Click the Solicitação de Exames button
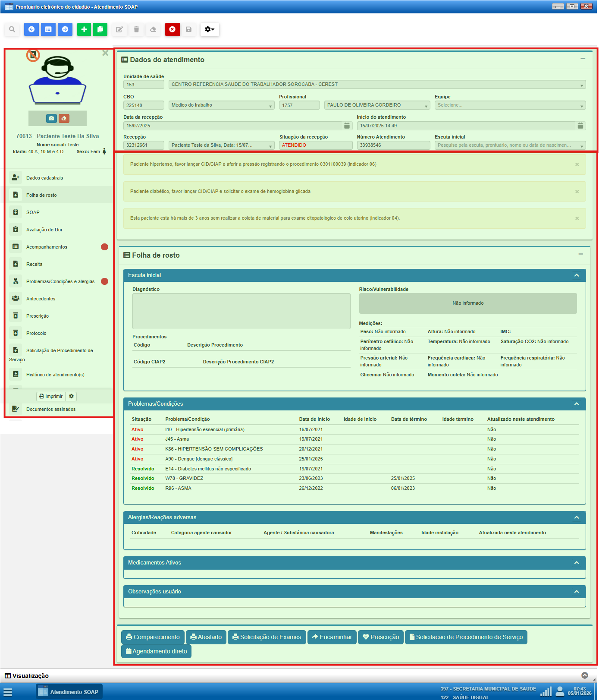Screen dimensions: 599x700 (267, 637)
